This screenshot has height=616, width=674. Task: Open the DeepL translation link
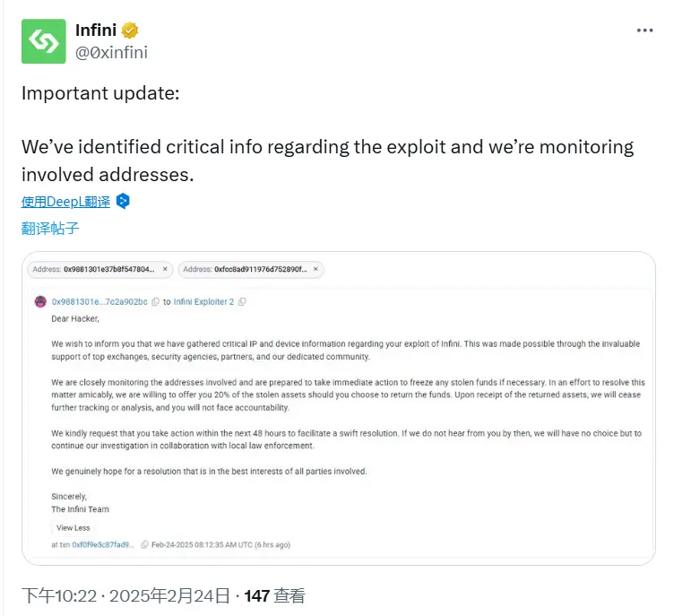(65, 202)
